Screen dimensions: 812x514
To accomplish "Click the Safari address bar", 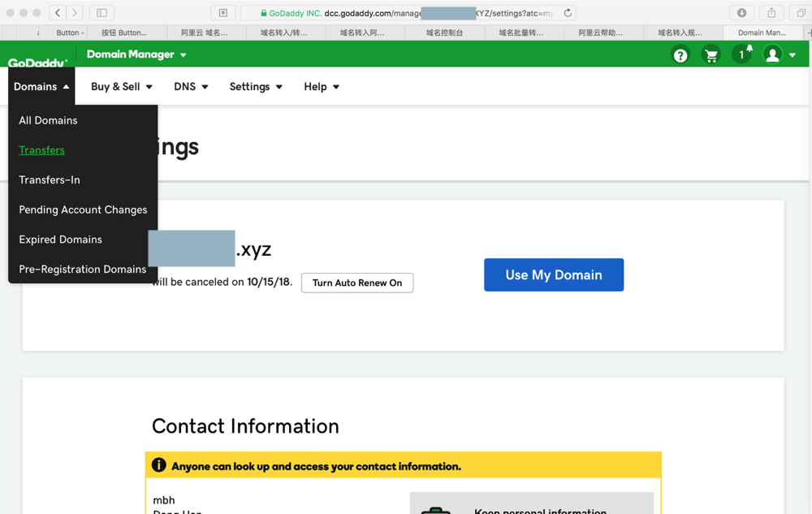I will coord(406,13).
